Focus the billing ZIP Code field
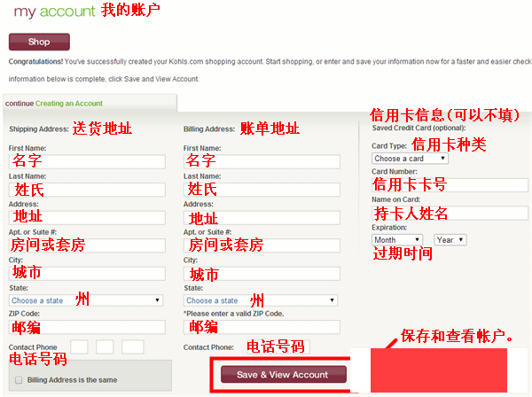The image size is (532, 397). pyautogui.click(x=262, y=327)
